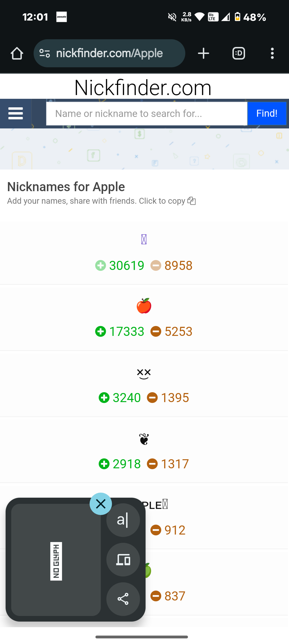
Task: Open the Nickfinder hamburger menu
Action: tap(16, 113)
